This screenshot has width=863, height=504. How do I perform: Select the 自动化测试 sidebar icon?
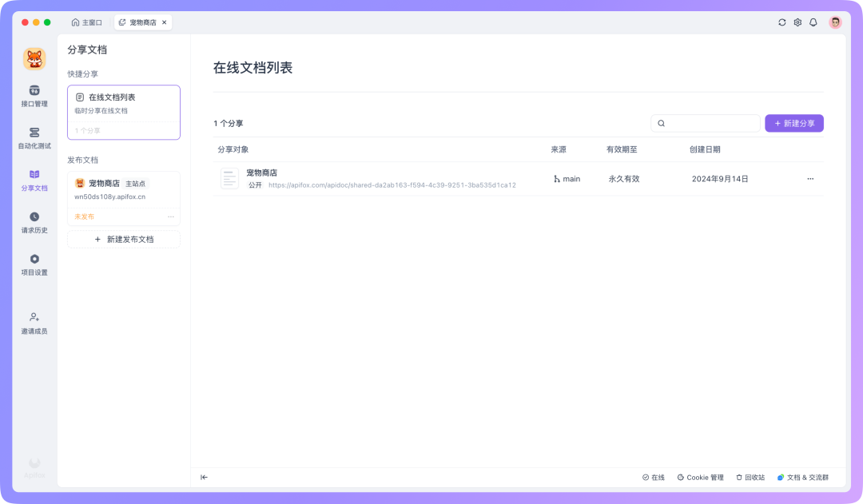[34, 137]
